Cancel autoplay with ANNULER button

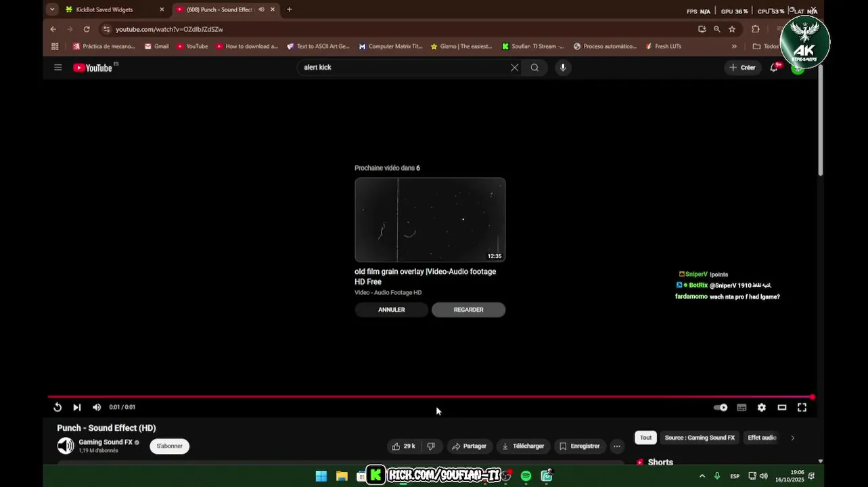392,310
